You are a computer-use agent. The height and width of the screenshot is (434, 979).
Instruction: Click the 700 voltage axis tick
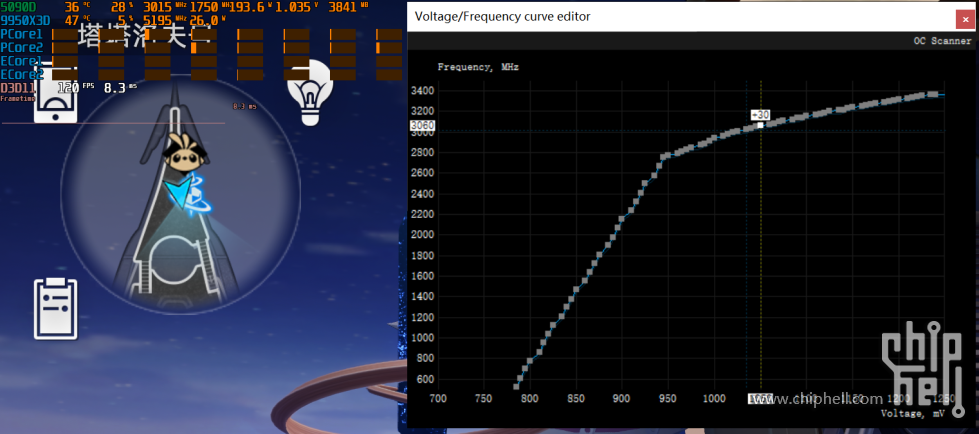coord(438,398)
